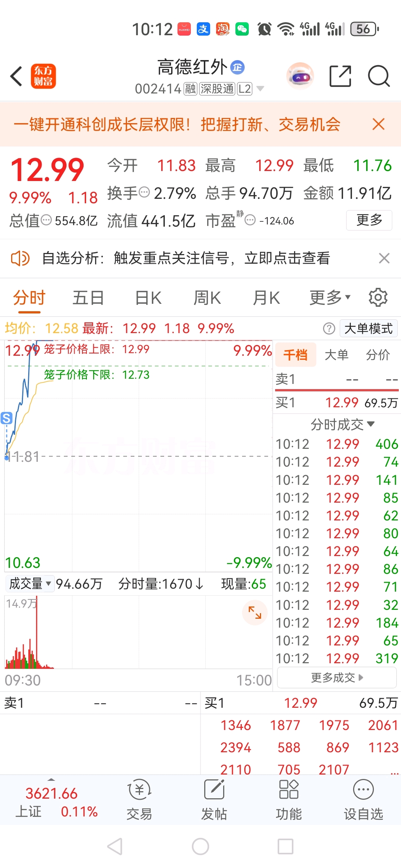Tap the trade row with volume 319

pos(337,658)
